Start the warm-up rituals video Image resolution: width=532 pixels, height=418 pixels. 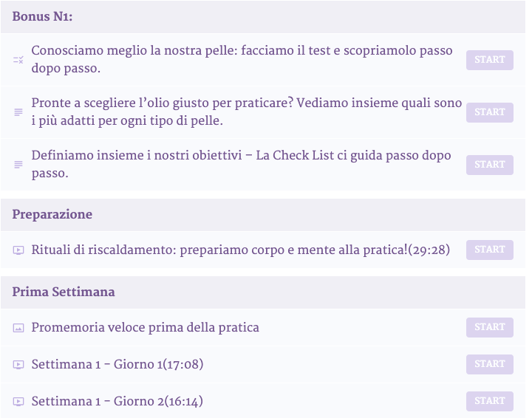(x=489, y=250)
